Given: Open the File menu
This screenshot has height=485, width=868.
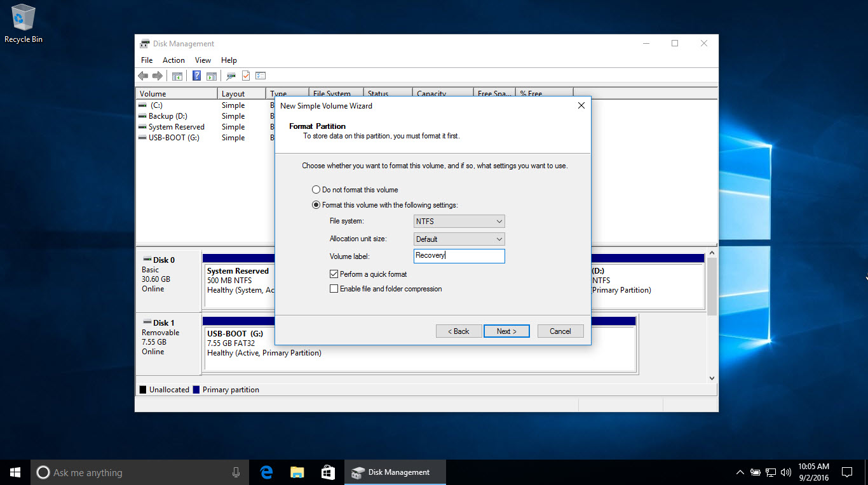Looking at the screenshot, I should tap(147, 60).
